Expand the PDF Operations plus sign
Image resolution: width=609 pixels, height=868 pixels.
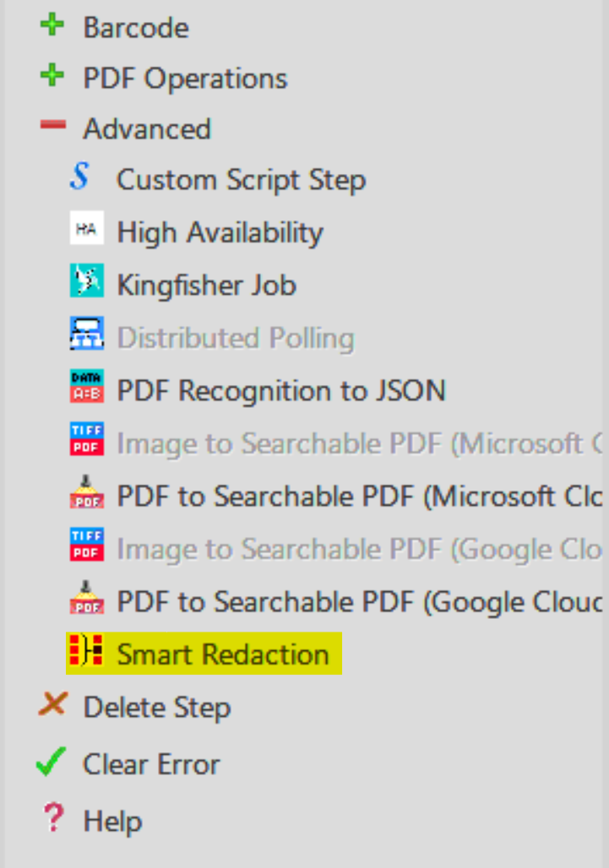[52, 75]
